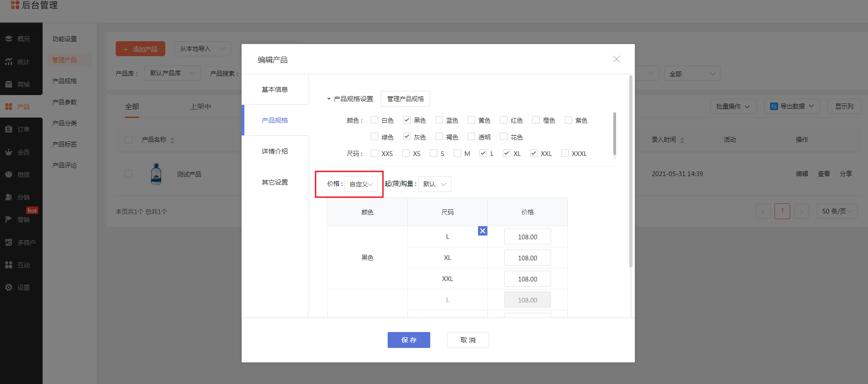
Task: Close the 编辑产品 dialog with X icon
Action: coord(617,59)
